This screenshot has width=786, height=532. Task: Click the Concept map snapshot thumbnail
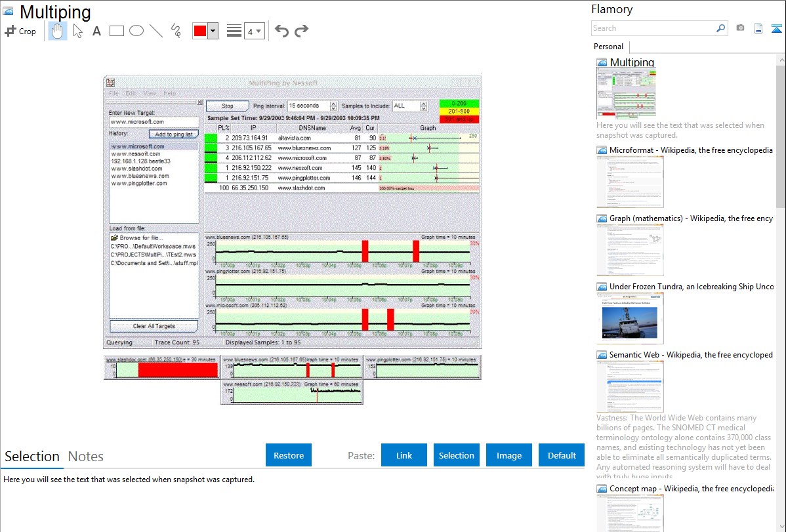tap(630, 513)
